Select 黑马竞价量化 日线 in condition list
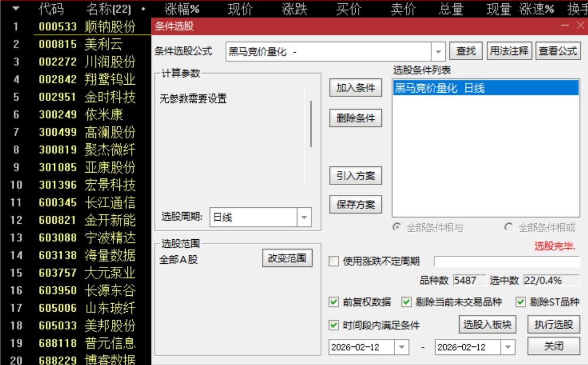 click(486, 88)
